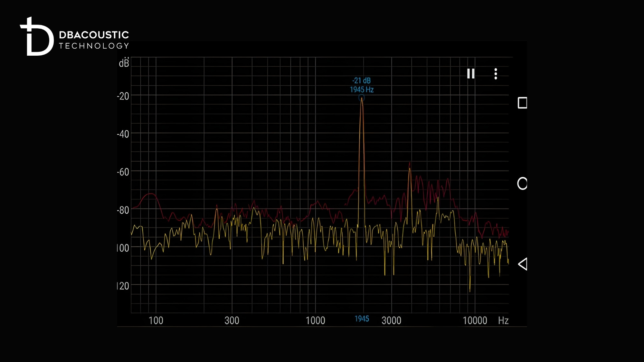
Task: Tap the Android back triangle button
Action: (x=522, y=264)
